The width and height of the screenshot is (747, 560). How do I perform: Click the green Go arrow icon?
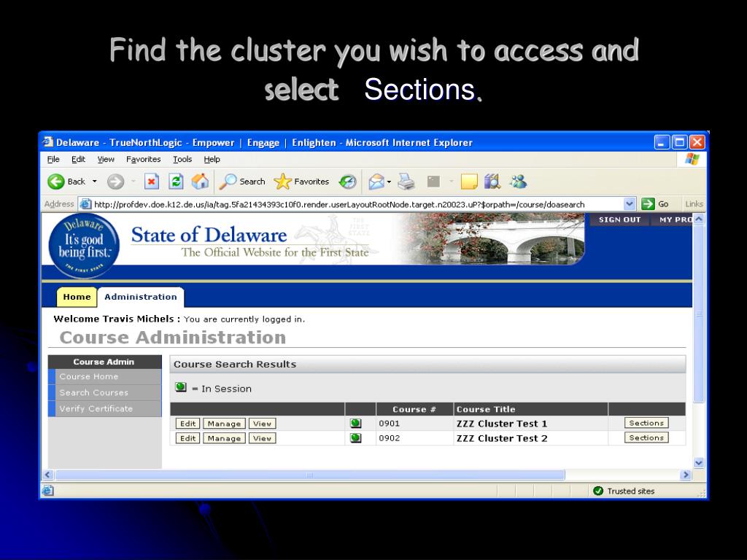pos(648,204)
